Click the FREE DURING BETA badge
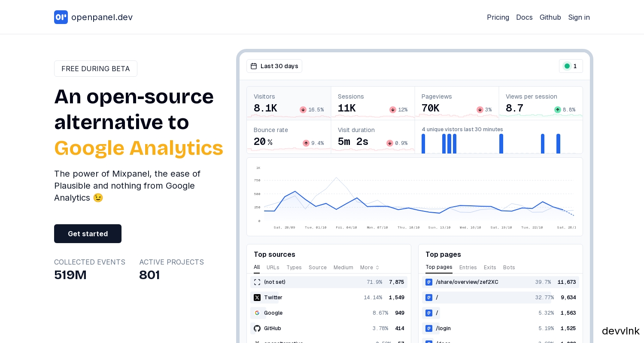 96,69
